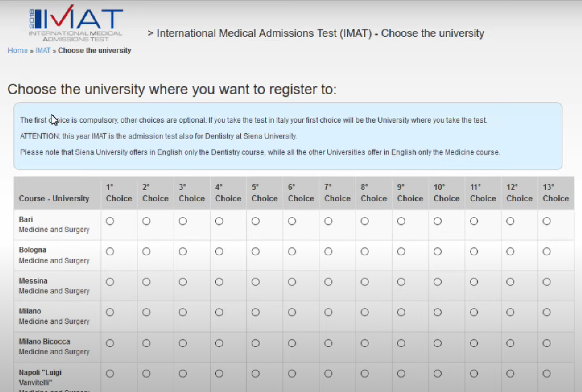Viewport: 582px width, 392px height.
Task: Select Milano Bicocca as 5° Choice
Action: click(256, 343)
